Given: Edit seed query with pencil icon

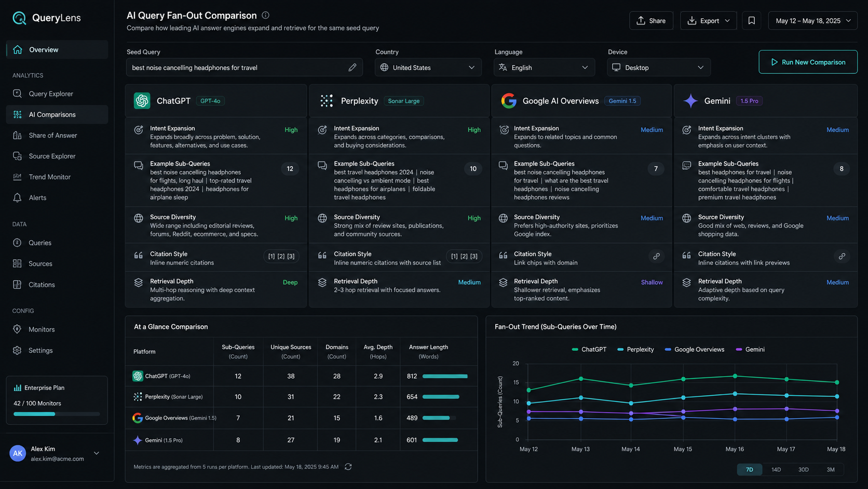Looking at the screenshot, I should coord(352,68).
